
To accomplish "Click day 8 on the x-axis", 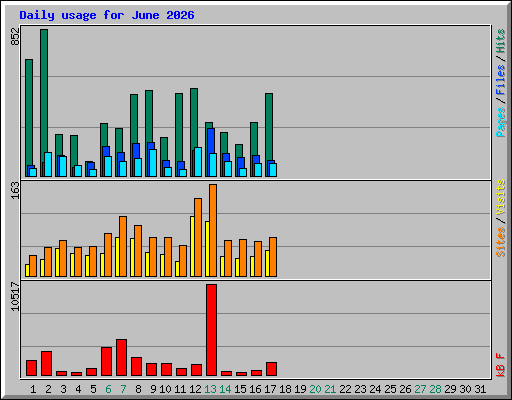I will click(x=138, y=389).
